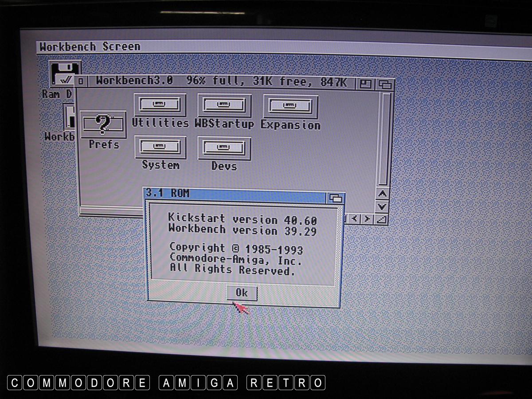Viewport: 532px width, 399px height.
Task: Click the scroll left arrow gadget
Action: (355, 219)
